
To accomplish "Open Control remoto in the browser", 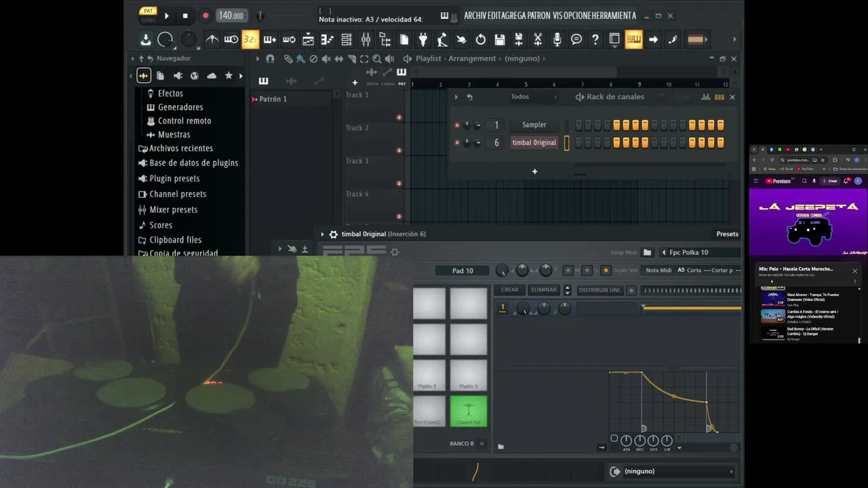I will point(184,121).
